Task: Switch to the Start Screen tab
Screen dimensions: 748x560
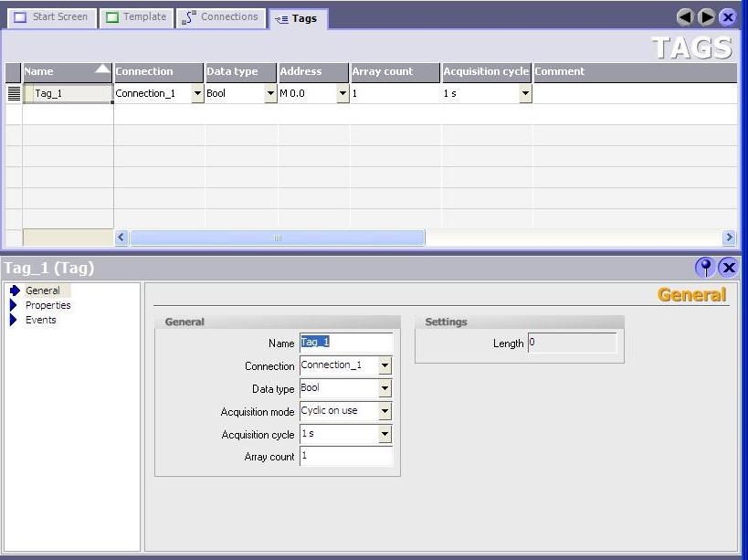Action: point(51,17)
